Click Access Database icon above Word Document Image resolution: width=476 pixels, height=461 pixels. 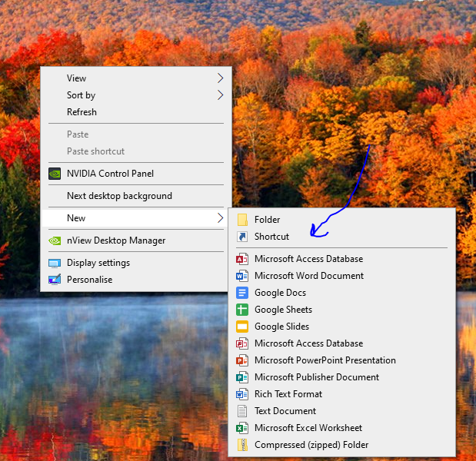(242, 259)
